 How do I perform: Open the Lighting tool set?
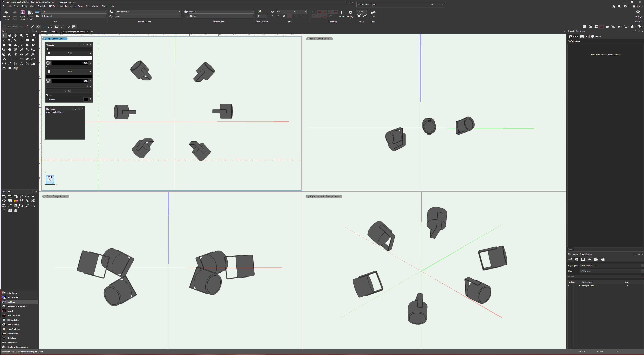[x=11, y=302]
